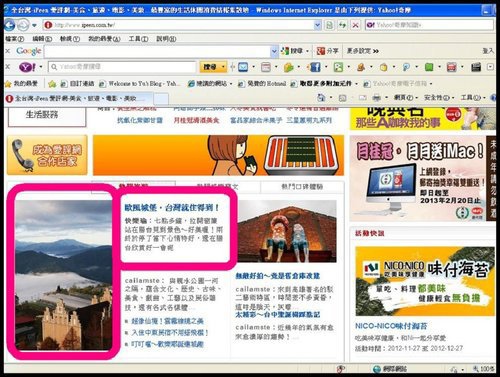
Task: Click the yellow cube icon on Yahoo toolbar
Action: tap(383, 67)
